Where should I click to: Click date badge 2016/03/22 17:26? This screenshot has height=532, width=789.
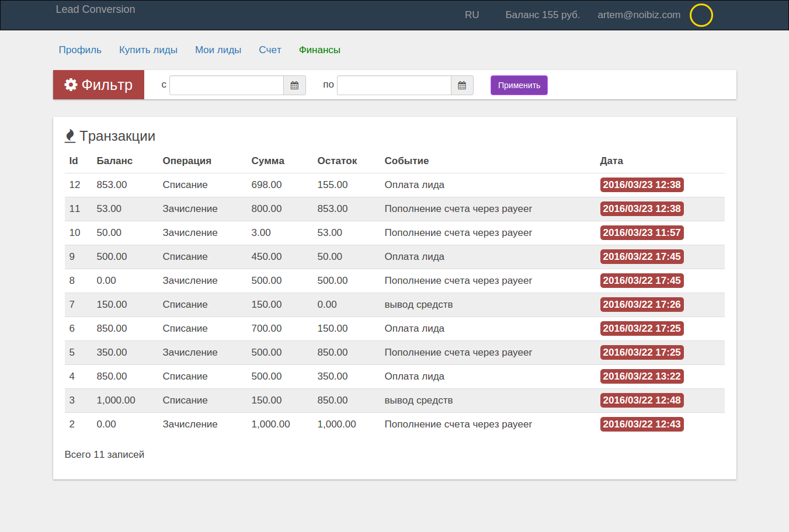642,304
